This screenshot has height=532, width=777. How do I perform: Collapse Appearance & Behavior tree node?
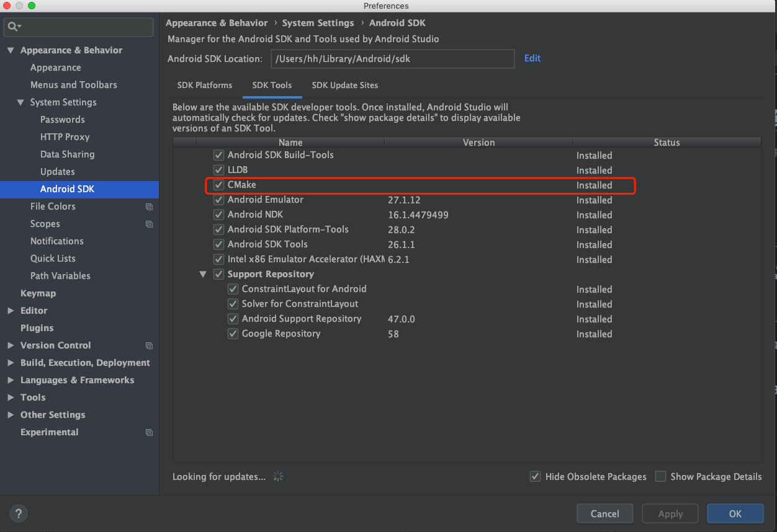coord(11,50)
